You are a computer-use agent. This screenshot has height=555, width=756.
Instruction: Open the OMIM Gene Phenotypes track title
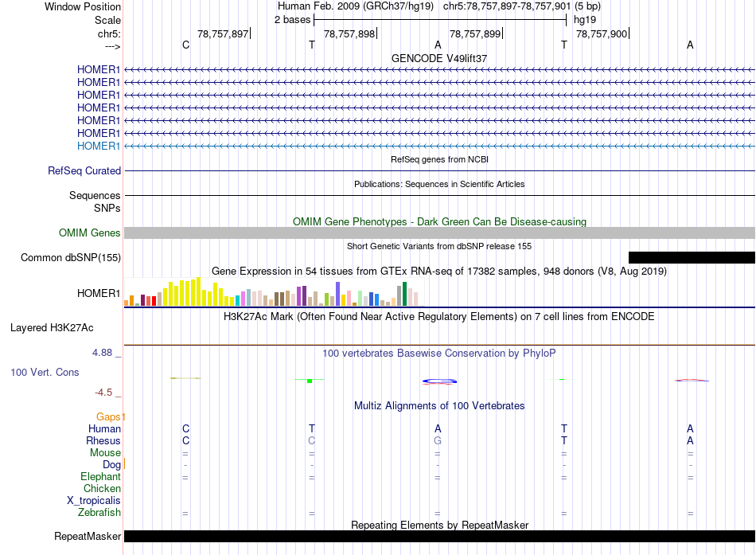click(x=439, y=221)
